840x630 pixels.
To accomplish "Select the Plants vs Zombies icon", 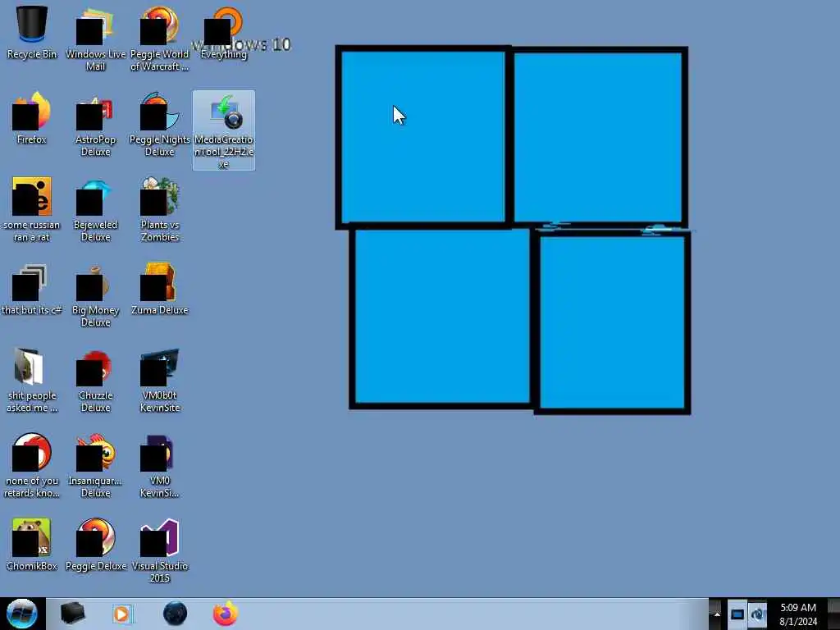I will pyautogui.click(x=160, y=209).
